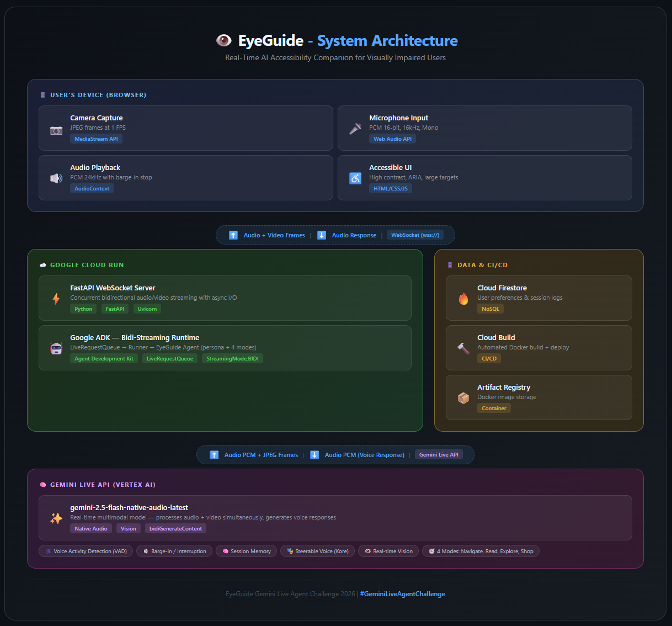Click the CI/CD tag under Cloud Build
The width and height of the screenshot is (672, 626).
tap(489, 359)
